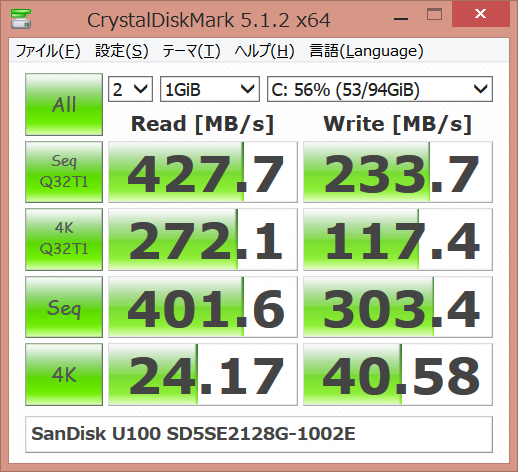
Task: Start the Seq Q32T1 benchmark
Action: [64, 172]
